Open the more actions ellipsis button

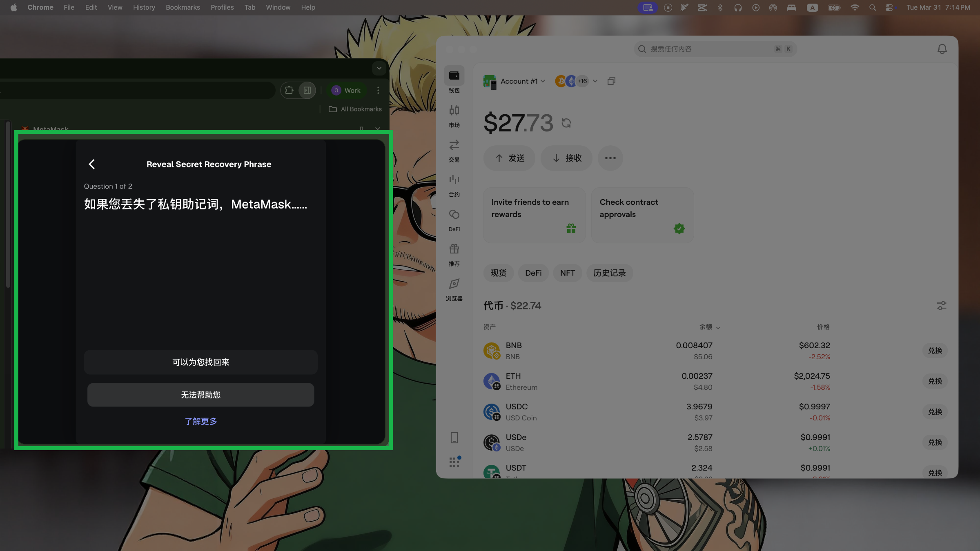click(x=610, y=158)
